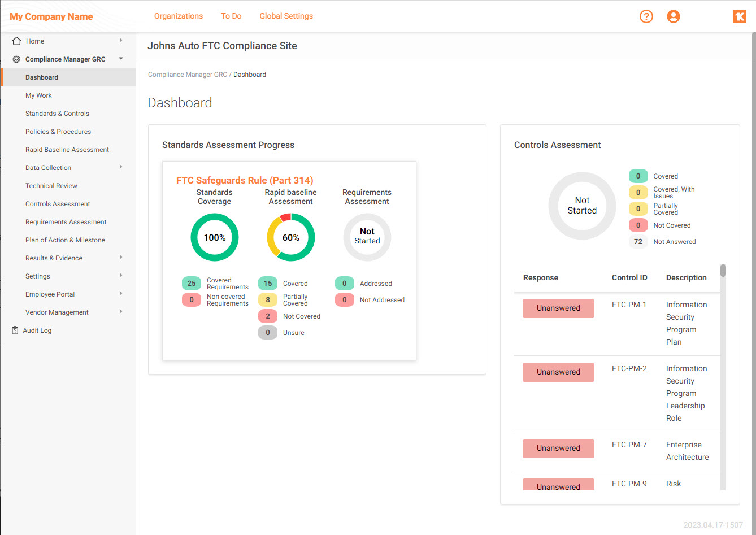The width and height of the screenshot is (756, 535).
Task: Expand the Settings submenu
Action: [120, 276]
